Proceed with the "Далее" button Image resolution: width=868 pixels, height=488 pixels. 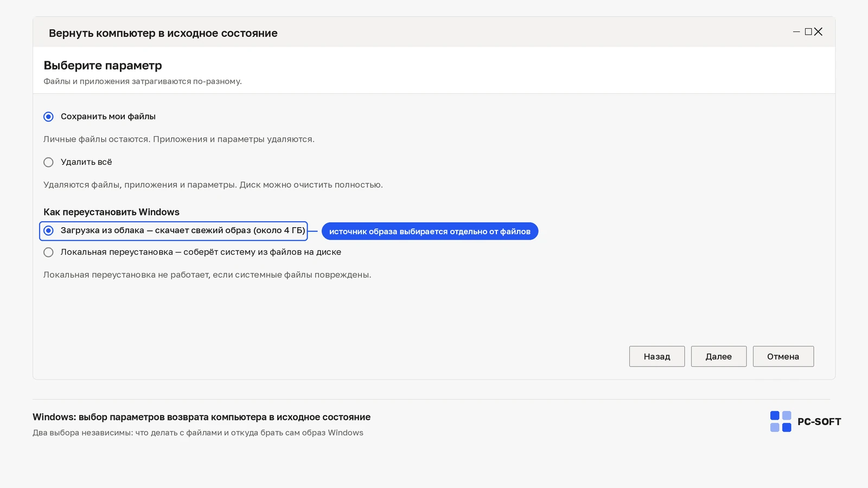pyautogui.click(x=719, y=356)
